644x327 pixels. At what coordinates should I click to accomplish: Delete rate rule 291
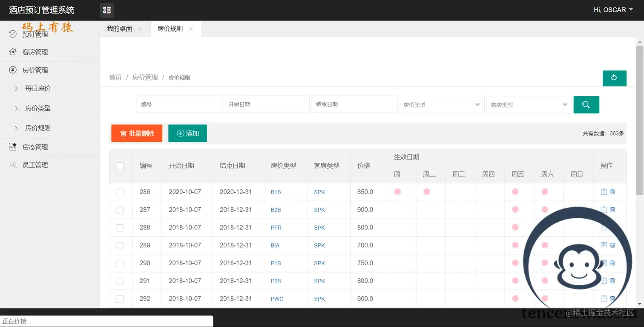[612, 281]
